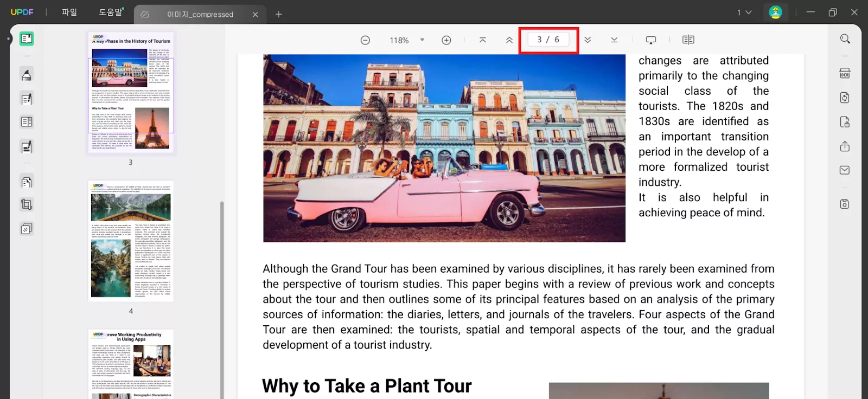Open the Batch/Watermark tool in sidebar
Viewport: 868px width, 399px height.
[x=27, y=229]
